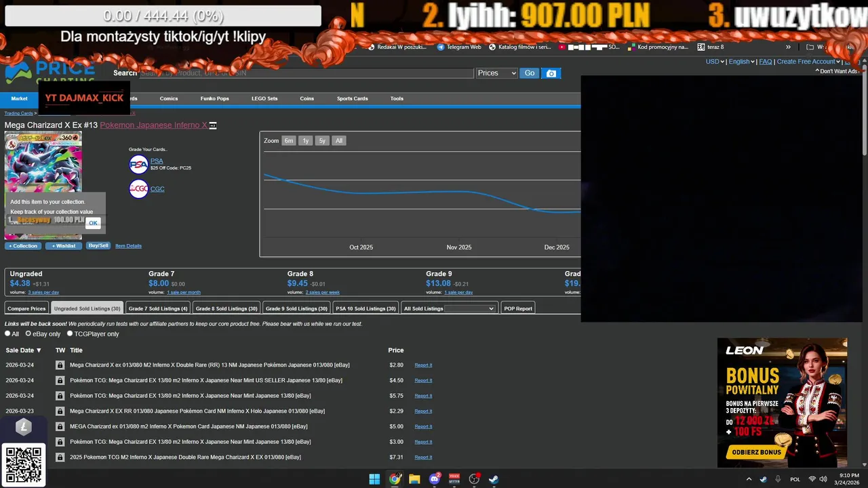Click OK in the collection tooltip

coord(93,223)
